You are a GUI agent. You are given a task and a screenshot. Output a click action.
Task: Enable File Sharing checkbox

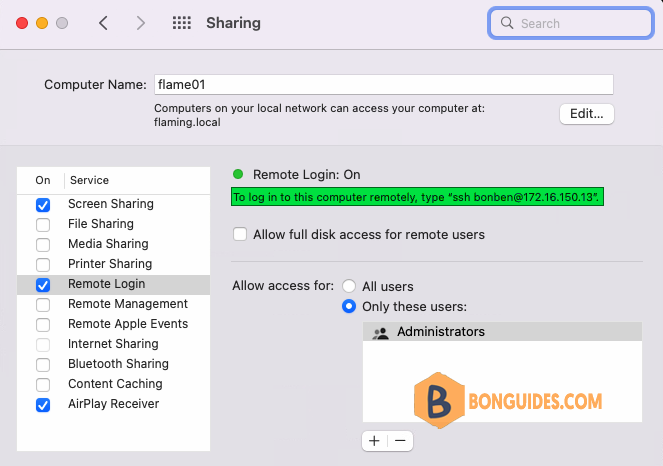click(x=43, y=225)
